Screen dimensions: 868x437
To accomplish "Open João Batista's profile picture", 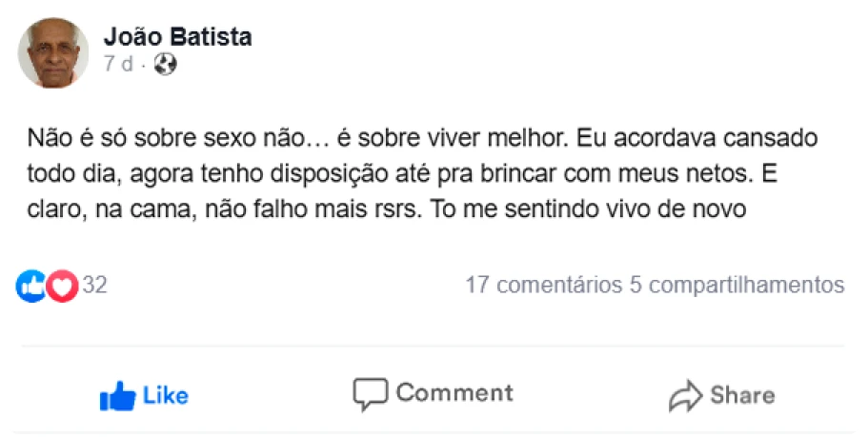I will point(53,53).
